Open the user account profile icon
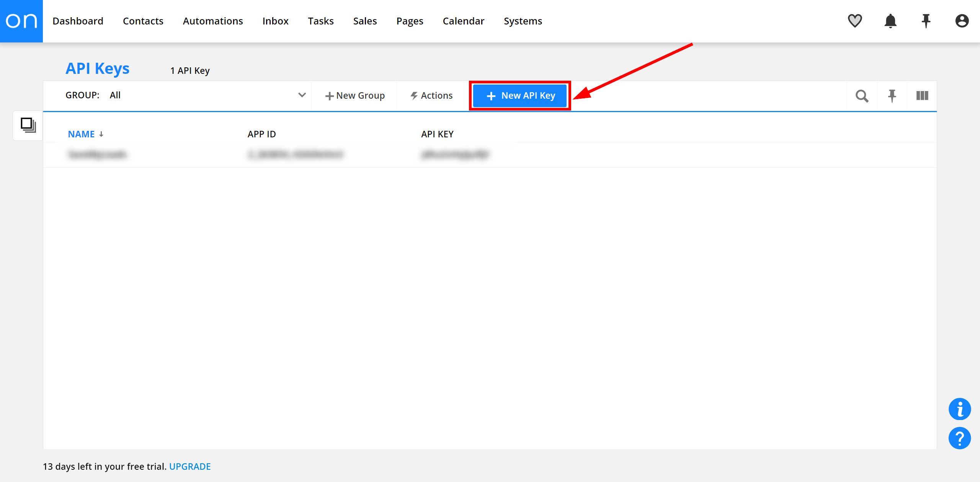Screen dimensions: 980x482 coord(962,21)
